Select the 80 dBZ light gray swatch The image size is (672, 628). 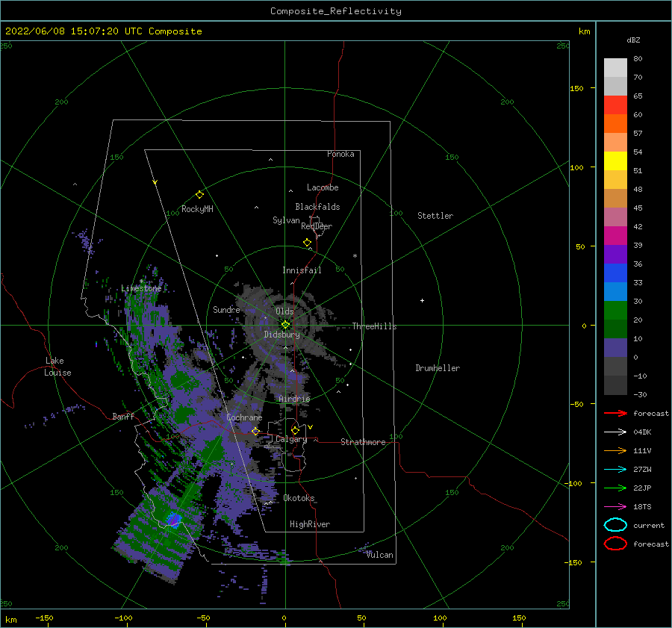click(x=615, y=67)
